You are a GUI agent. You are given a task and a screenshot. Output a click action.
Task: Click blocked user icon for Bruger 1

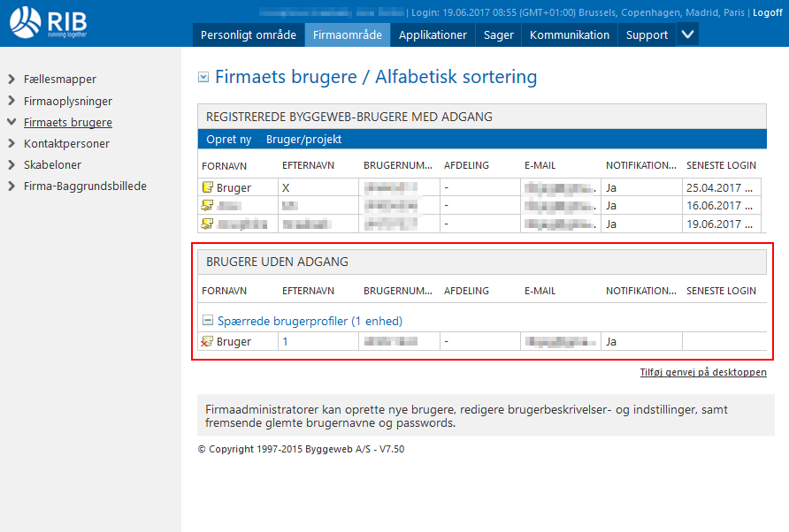(208, 342)
